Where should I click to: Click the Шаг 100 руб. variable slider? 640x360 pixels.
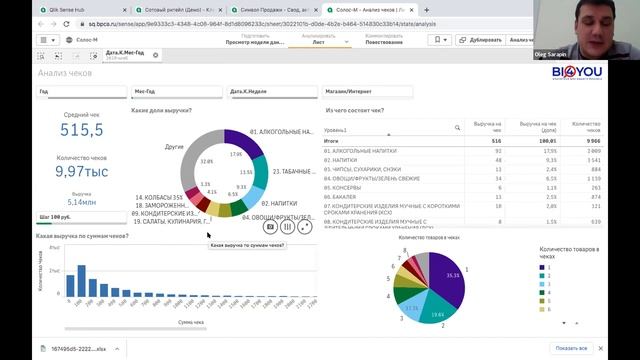click(82, 218)
